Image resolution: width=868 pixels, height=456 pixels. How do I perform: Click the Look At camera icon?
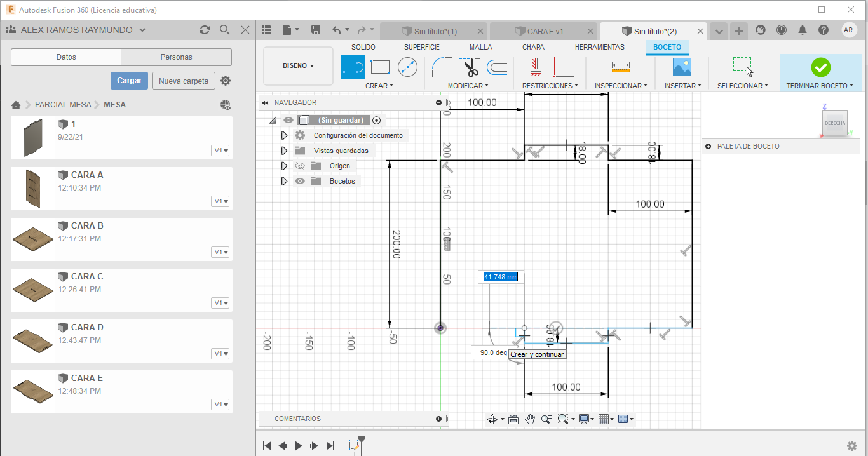pyautogui.click(x=513, y=419)
